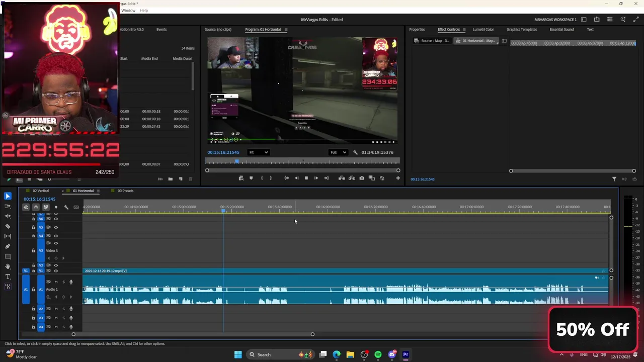Open the workspaces panel icon in the header
Screen dimensions: 644x362
[x=584, y=20]
